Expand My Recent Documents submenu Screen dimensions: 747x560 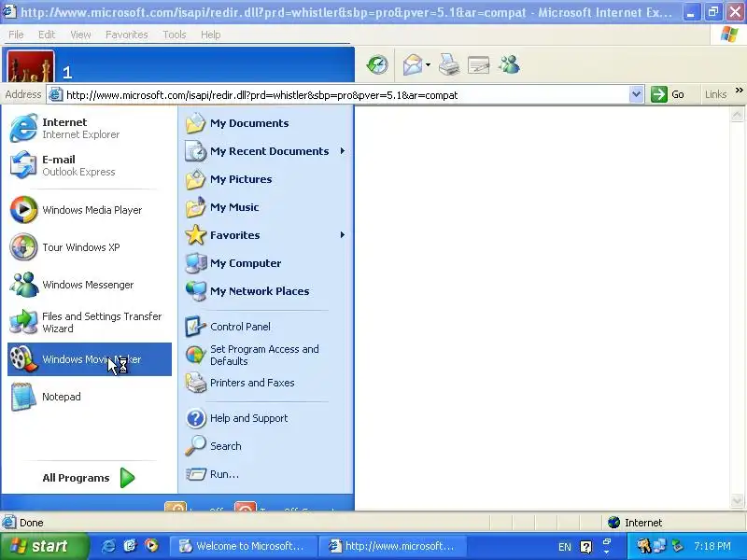pos(343,151)
